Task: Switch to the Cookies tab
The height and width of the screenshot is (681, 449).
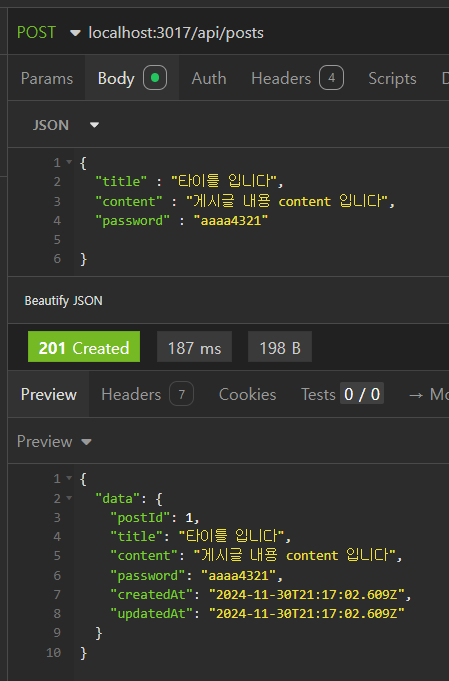Action: tap(248, 394)
